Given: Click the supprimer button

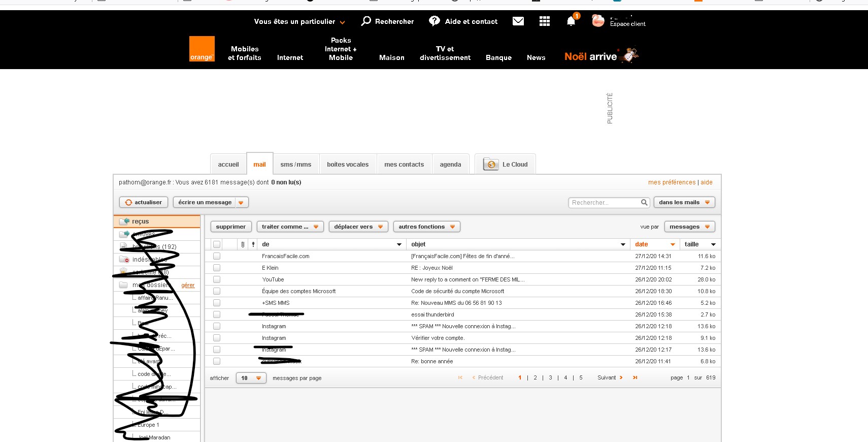Looking at the screenshot, I should coord(231,227).
